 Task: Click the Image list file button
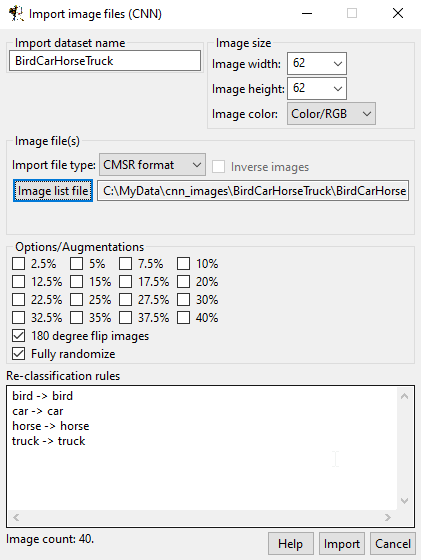pos(53,191)
